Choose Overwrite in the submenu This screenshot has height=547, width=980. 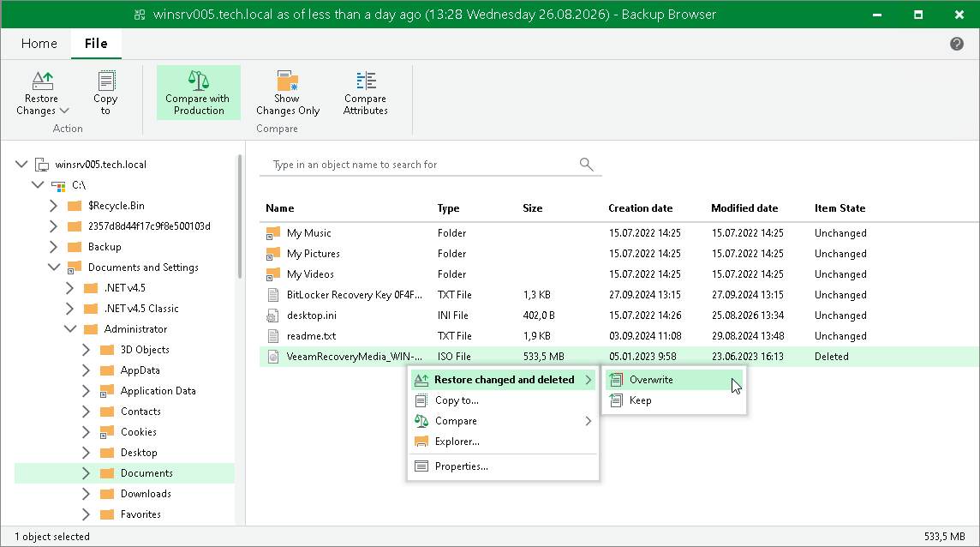tap(673, 380)
